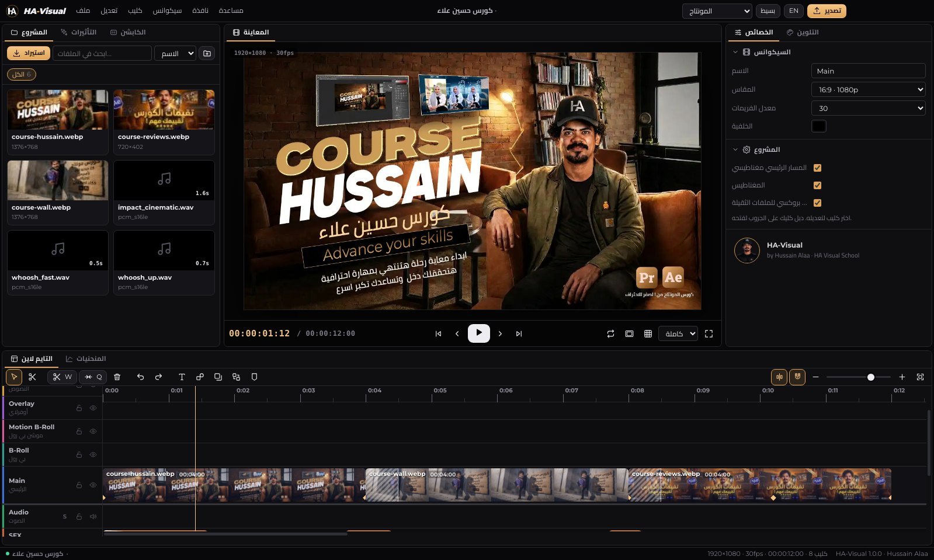Play the preview video
Viewport: 934px width, 560px height.
click(x=478, y=333)
